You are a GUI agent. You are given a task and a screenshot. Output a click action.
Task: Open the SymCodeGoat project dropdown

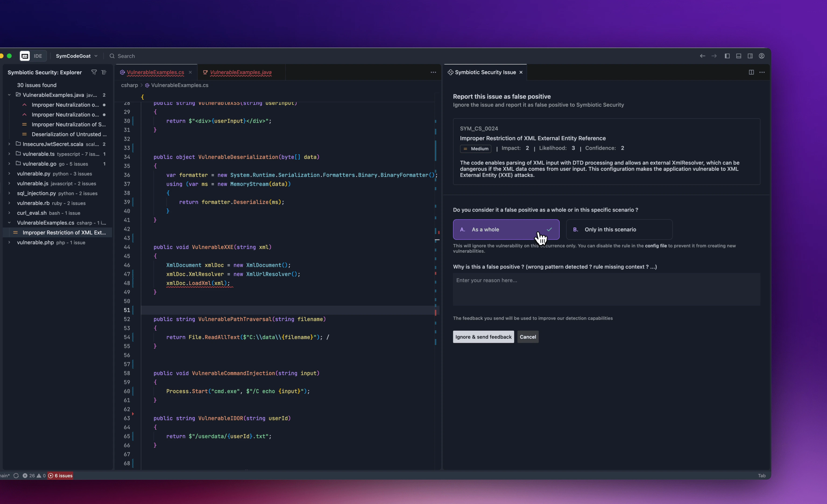(77, 56)
